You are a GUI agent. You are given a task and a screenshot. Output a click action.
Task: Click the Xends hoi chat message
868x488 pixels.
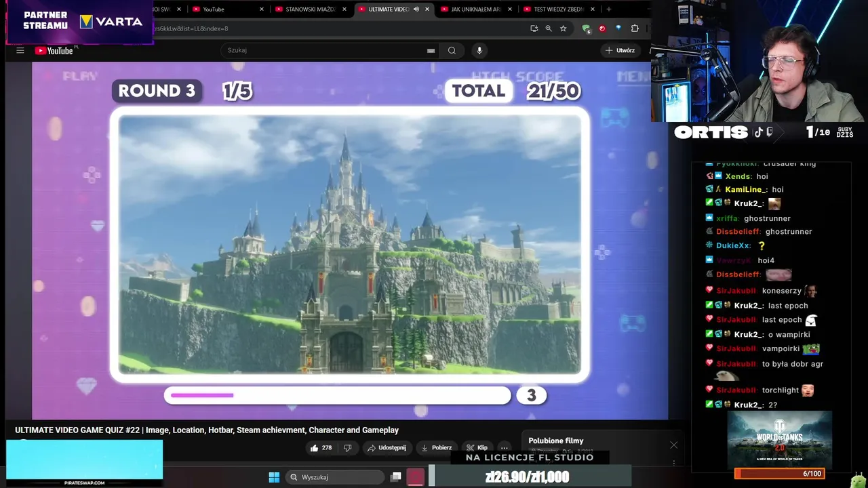click(762, 176)
